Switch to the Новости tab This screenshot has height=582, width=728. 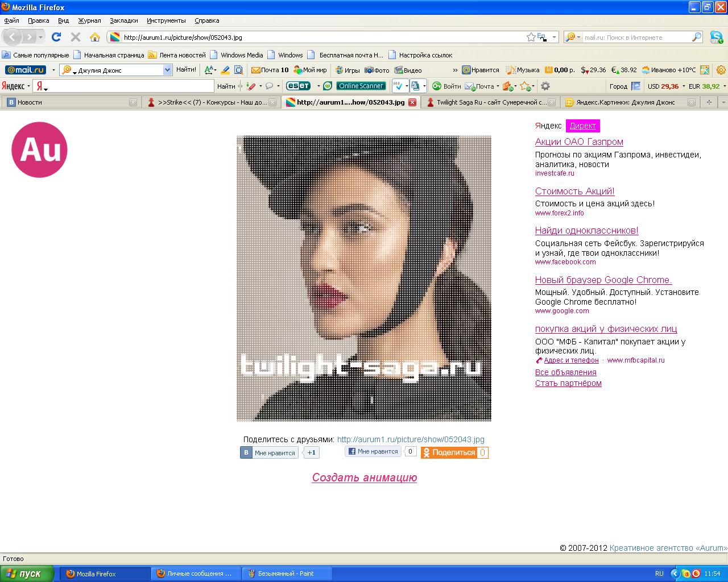coord(71,102)
